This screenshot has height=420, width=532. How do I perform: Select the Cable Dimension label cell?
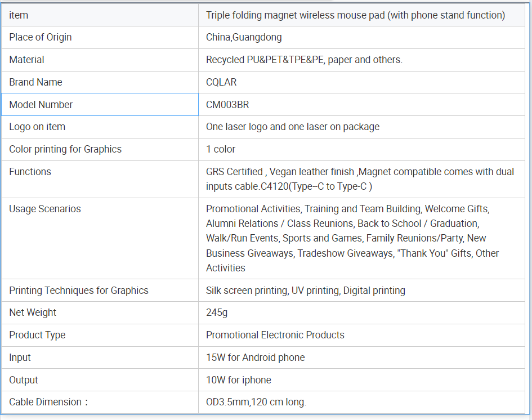(x=100, y=403)
